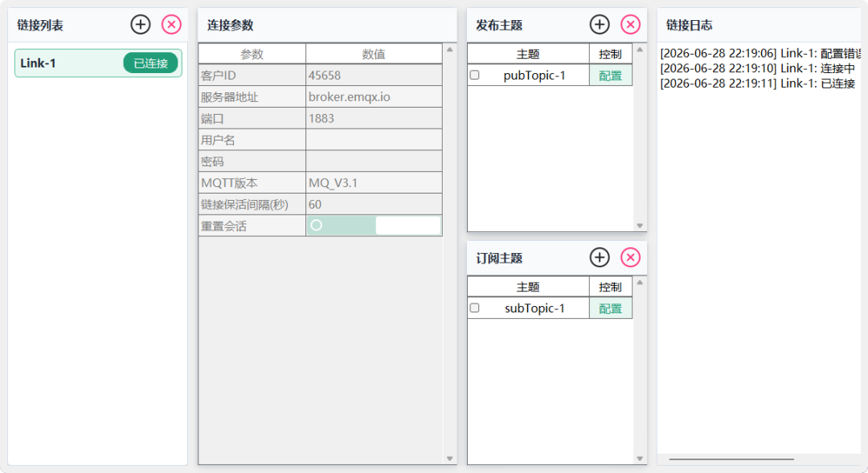
Task: Add a new publish topic in 发布主题
Action: tap(600, 24)
